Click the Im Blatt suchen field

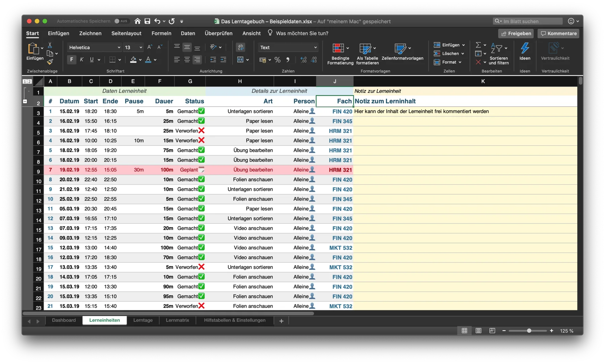[528, 21]
